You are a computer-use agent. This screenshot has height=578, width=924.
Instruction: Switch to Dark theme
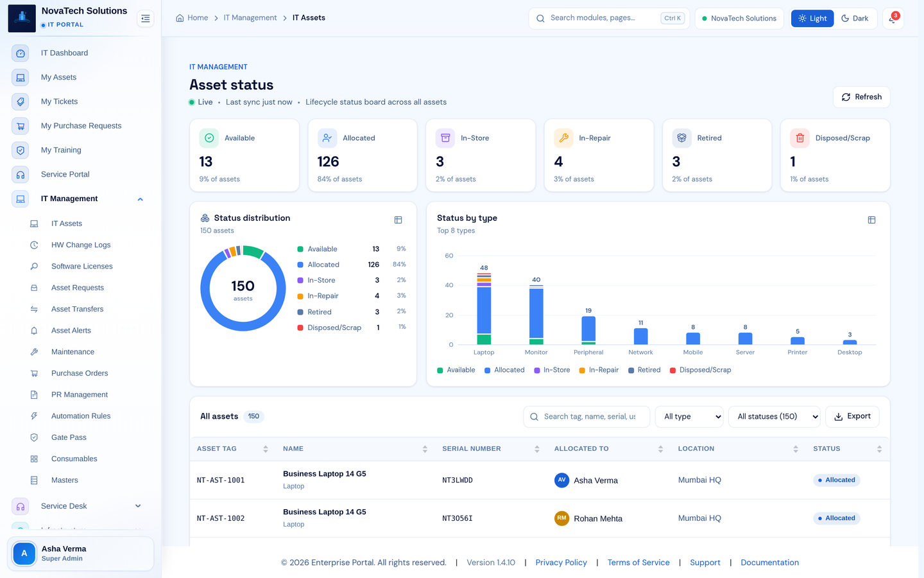[x=855, y=19]
